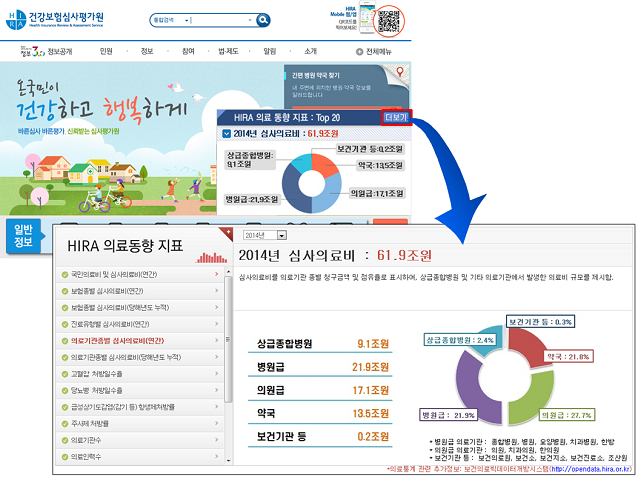The width and height of the screenshot is (638, 477).
Task: Click the 더보기 button
Action: [x=396, y=117]
